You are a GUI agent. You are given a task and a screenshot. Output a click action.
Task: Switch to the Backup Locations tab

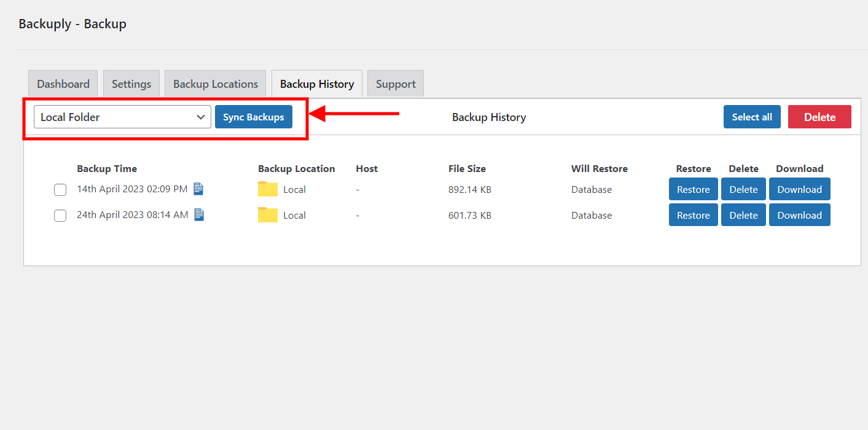tap(215, 84)
